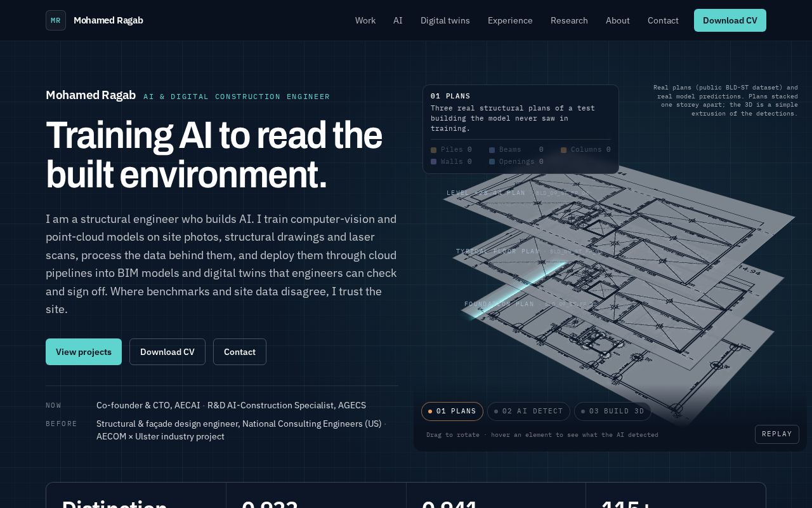Click the Piles legend color swatch
Image resolution: width=812 pixels, height=508 pixels.
[434, 150]
